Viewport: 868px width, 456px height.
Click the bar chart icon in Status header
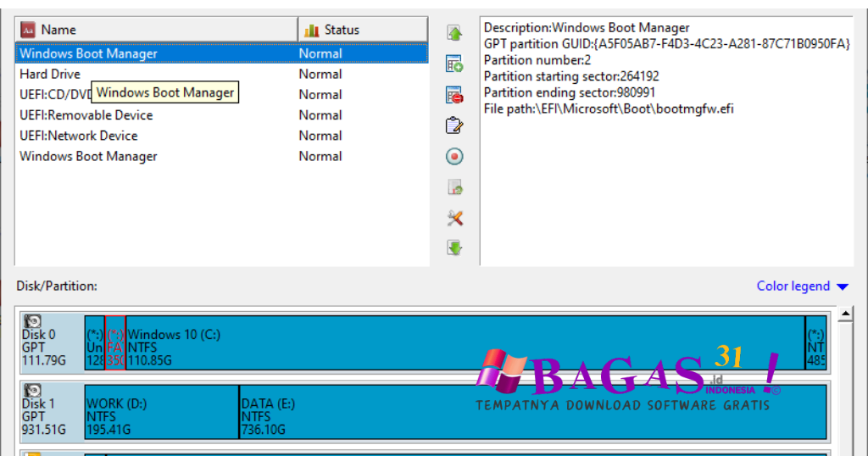point(312,30)
